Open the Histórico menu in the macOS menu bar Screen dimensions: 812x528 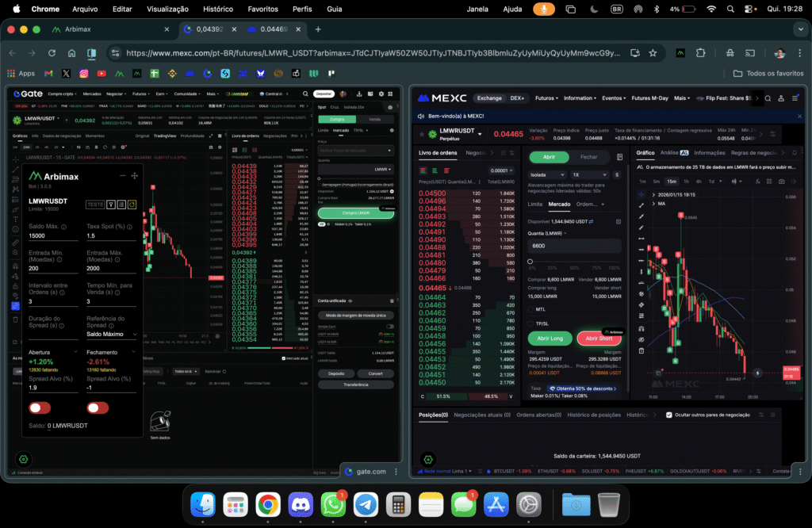click(x=218, y=9)
